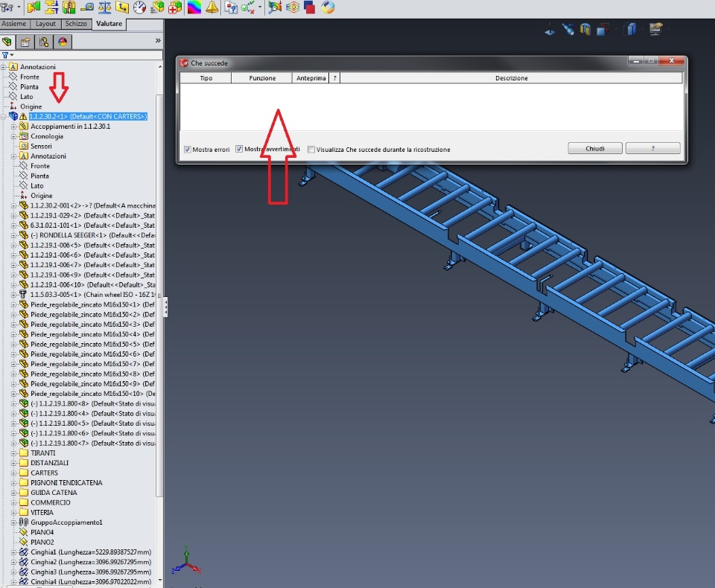Click the Check document checkmark icon

point(247,7)
